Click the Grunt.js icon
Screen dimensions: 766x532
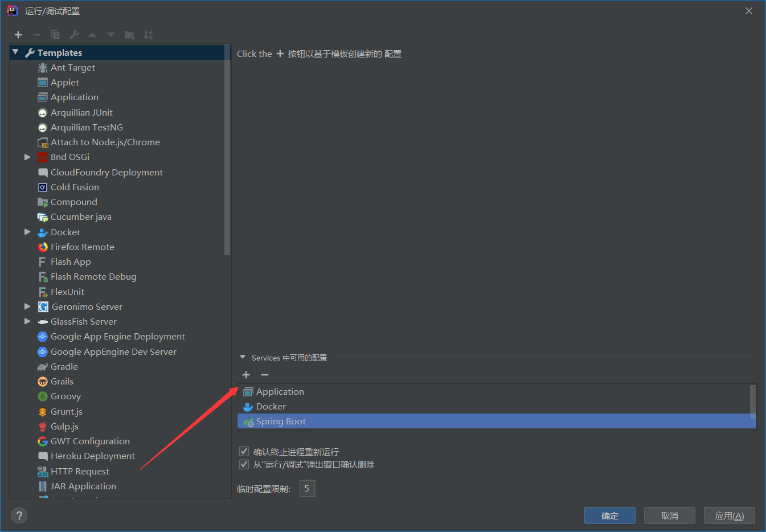pos(43,412)
